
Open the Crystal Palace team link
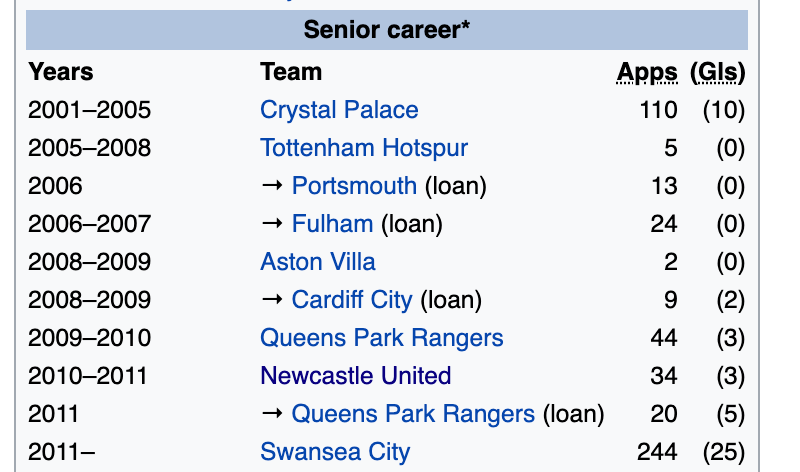[x=339, y=110]
